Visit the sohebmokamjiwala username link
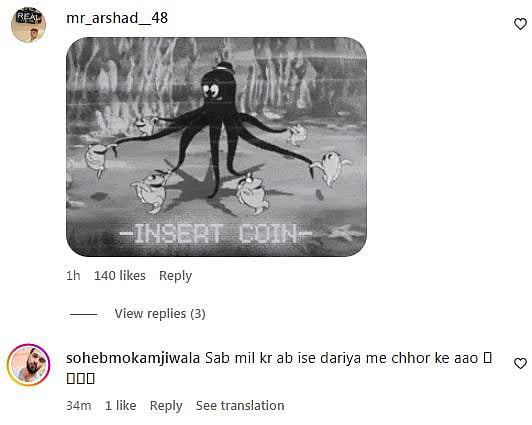The height and width of the screenshot is (425, 532). point(133,358)
